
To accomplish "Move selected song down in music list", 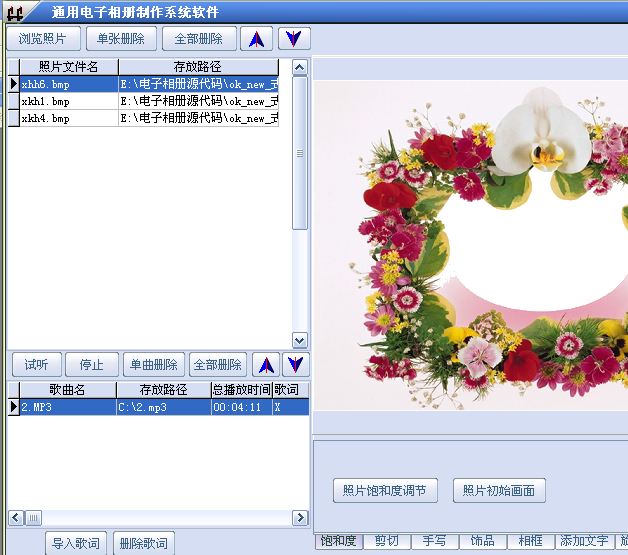I will click(x=296, y=365).
